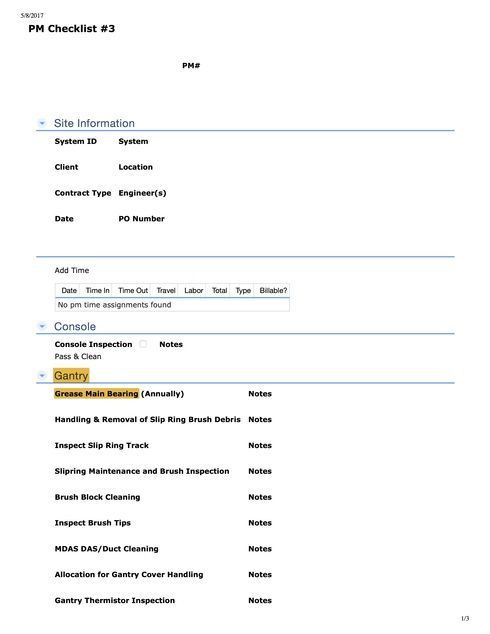Click Notes beside Inspect Slip Ring Track
The image size is (490, 634).
click(260, 445)
